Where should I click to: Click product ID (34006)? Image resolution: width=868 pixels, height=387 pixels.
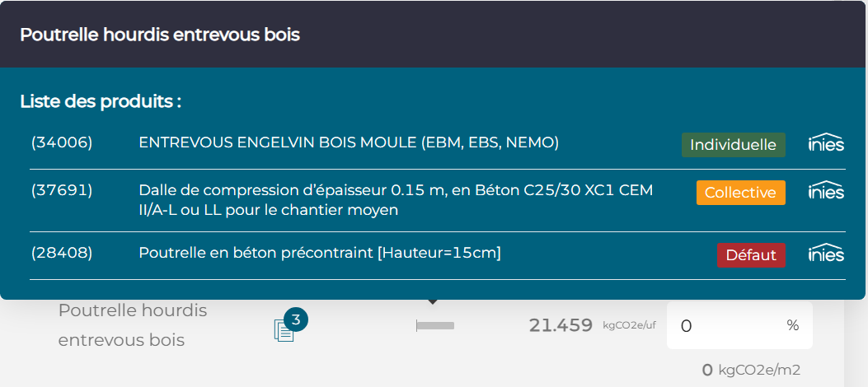[62, 143]
